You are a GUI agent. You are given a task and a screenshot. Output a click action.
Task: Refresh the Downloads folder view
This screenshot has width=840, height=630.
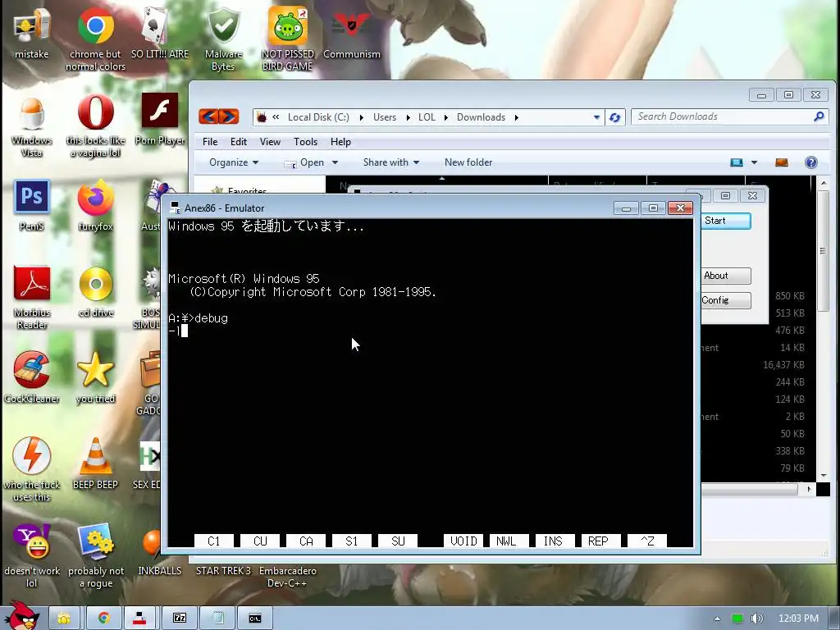coord(615,117)
